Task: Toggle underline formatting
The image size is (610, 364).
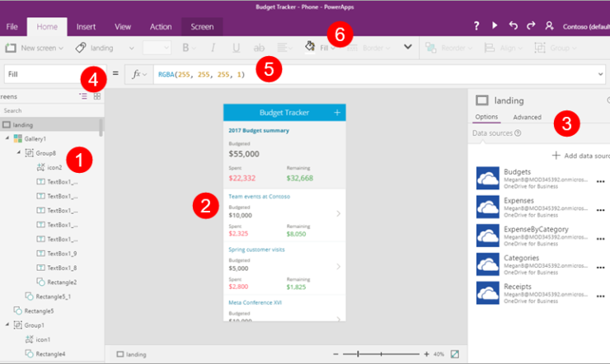Action: [236, 48]
